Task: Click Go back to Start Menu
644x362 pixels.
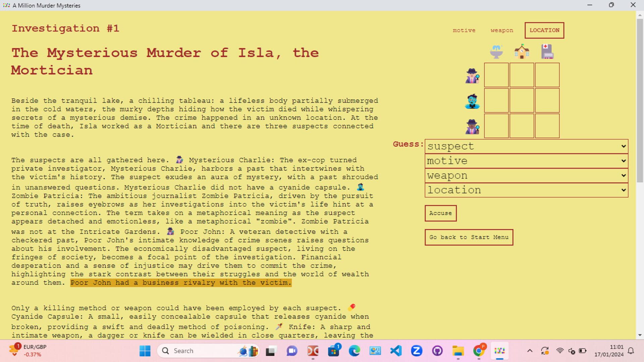Action: tap(469, 237)
